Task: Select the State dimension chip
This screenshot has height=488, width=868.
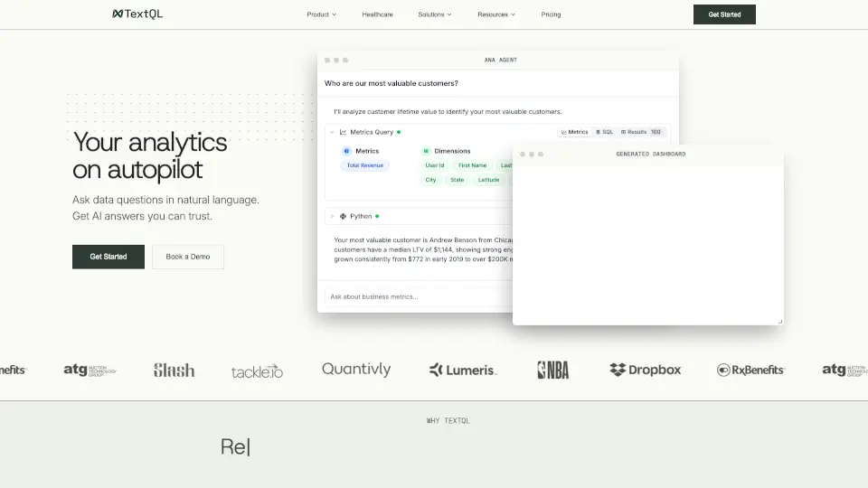Action: [458, 180]
